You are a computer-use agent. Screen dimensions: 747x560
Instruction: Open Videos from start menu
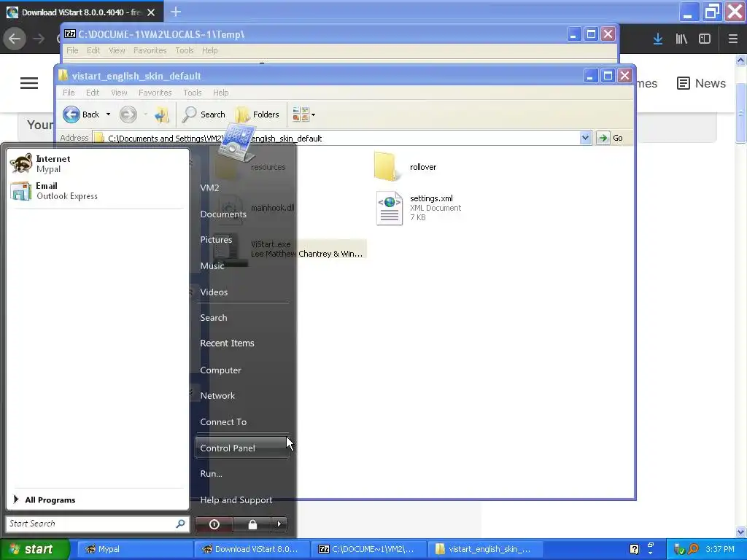click(214, 292)
